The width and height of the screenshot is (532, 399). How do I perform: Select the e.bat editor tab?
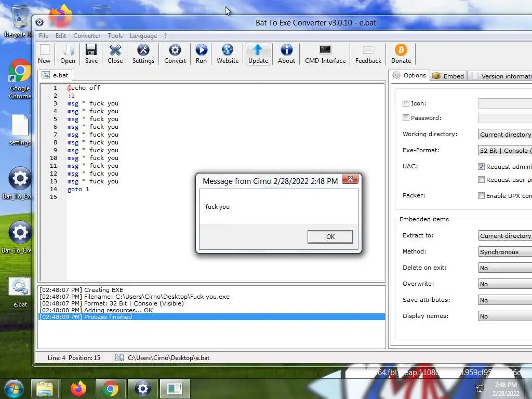click(55, 75)
